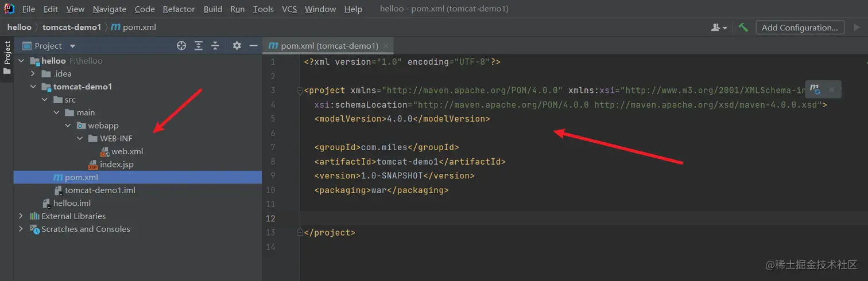Click the fold marker at line 13
Image resolution: width=868 pixels, height=281 pixels.
coord(300,232)
